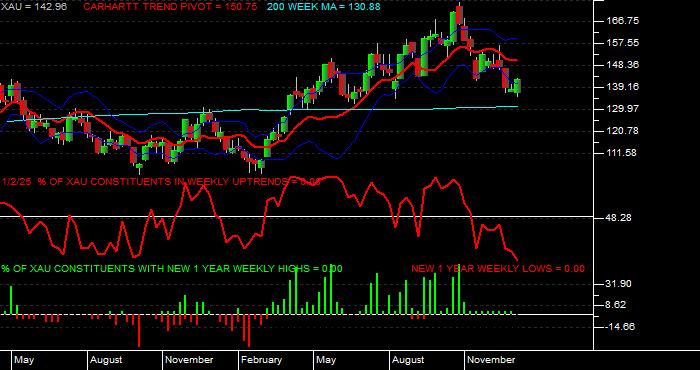Viewport: 700px width, 370px height.
Task: Select the 148.36 price axis value
Action: tap(623, 65)
